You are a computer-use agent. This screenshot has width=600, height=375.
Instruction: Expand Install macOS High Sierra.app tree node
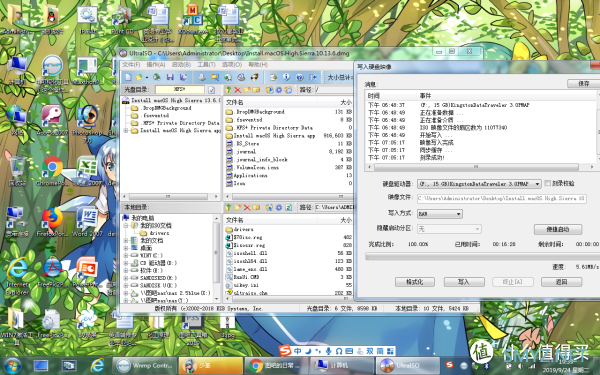click(126, 130)
